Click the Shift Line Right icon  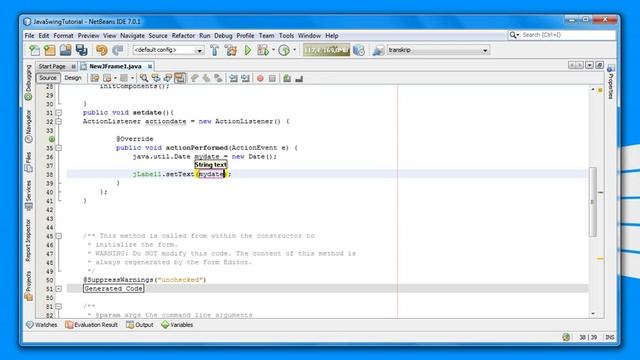tap(245, 78)
